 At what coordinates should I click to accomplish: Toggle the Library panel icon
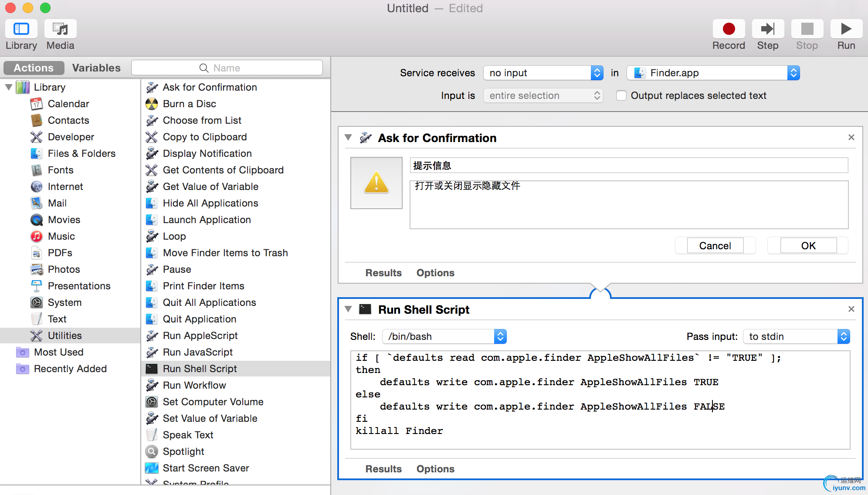click(21, 29)
